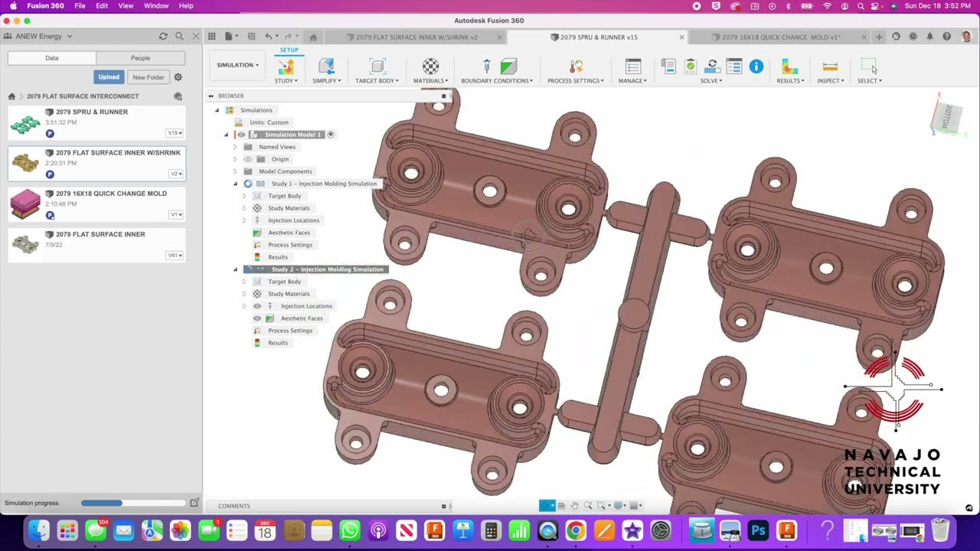Open the Simulation workspace dropdown

[237, 65]
